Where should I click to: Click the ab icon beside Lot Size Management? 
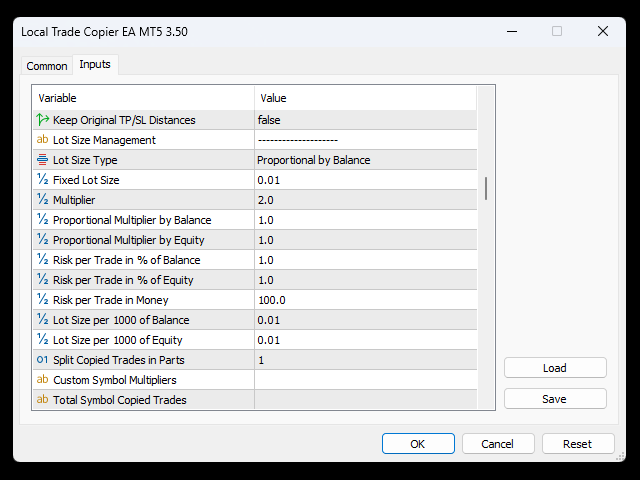[x=42, y=140]
